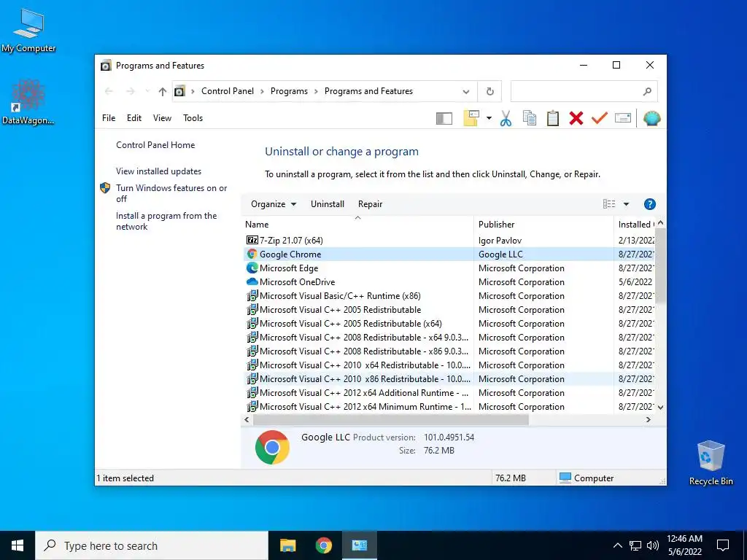The height and width of the screenshot is (560, 747).
Task: Click the back navigation arrow
Action: [x=109, y=91]
